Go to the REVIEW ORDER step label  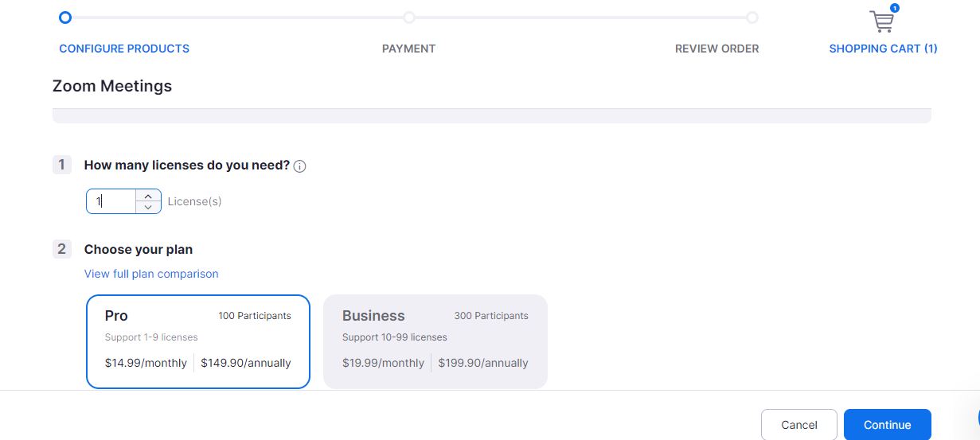[716, 49]
